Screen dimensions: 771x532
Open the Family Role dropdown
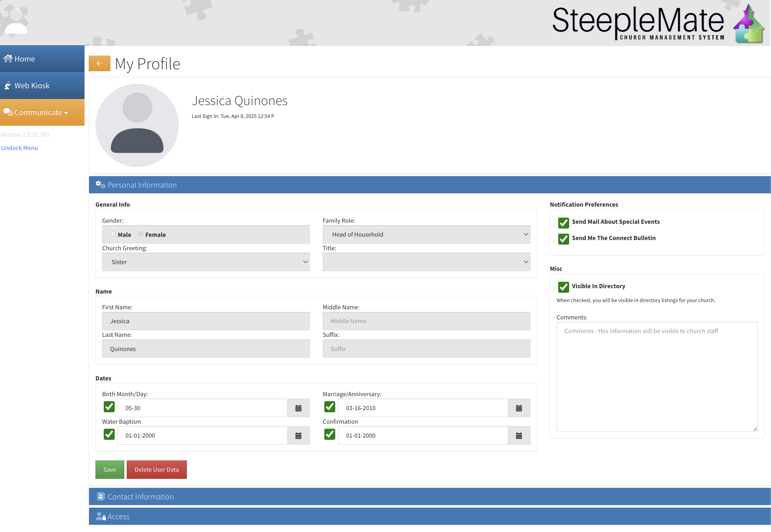click(x=426, y=234)
